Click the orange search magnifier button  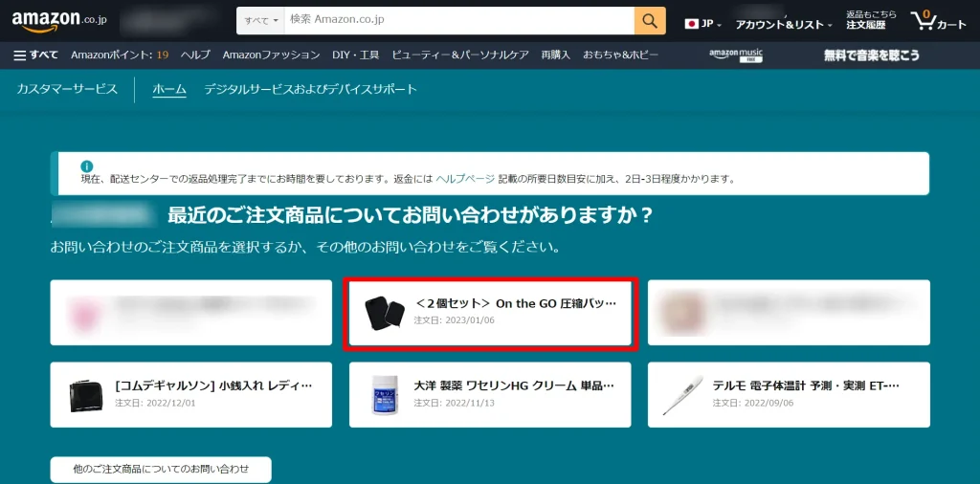tap(650, 21)
